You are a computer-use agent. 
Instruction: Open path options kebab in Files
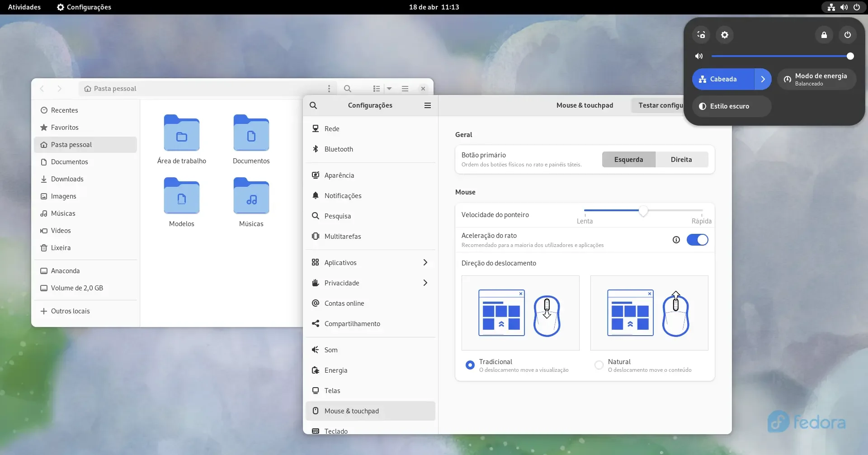(329, 89)
